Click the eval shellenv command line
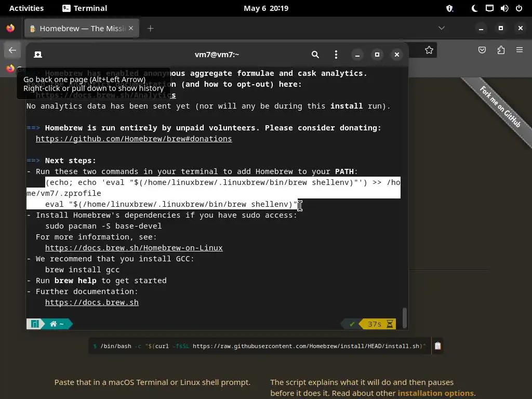The height and width of the screenshot is (399, 532). [171, 204]
